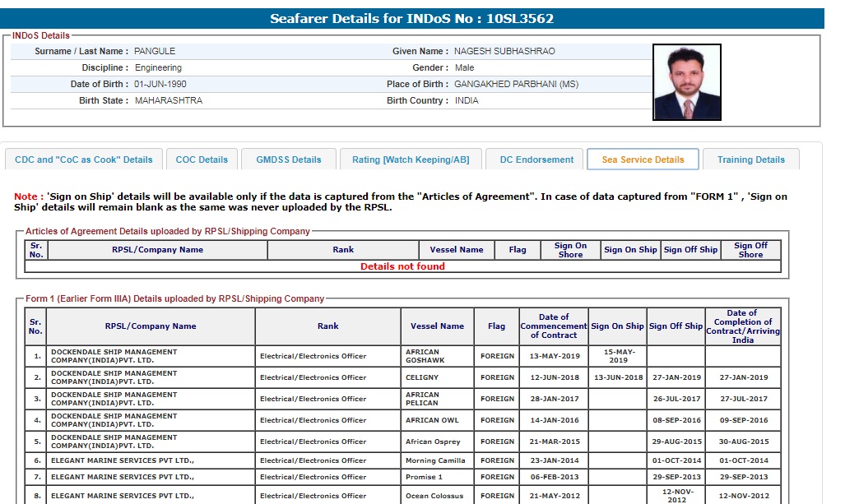Viewport: 859px width, 504px height.
Task: Show the Training Details tab
Action: tap(750, 160)
